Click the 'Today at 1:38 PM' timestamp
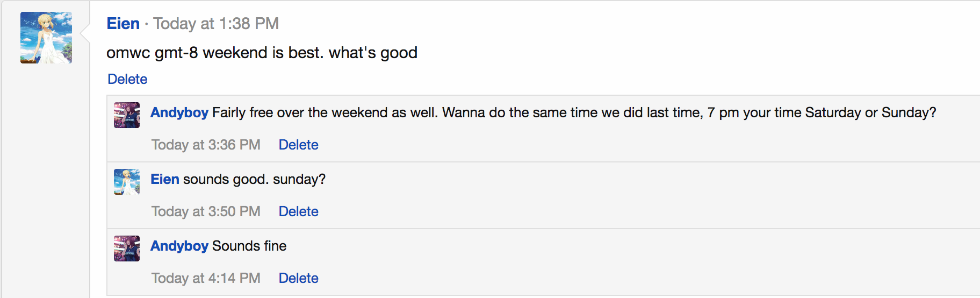This screenshot has width=980, height=298. click(x=216, y=24)
